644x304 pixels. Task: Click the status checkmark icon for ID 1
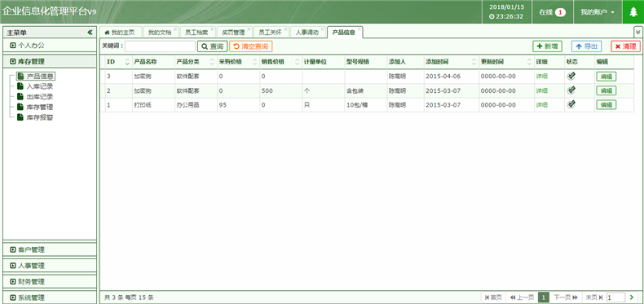tap(571, 105)
